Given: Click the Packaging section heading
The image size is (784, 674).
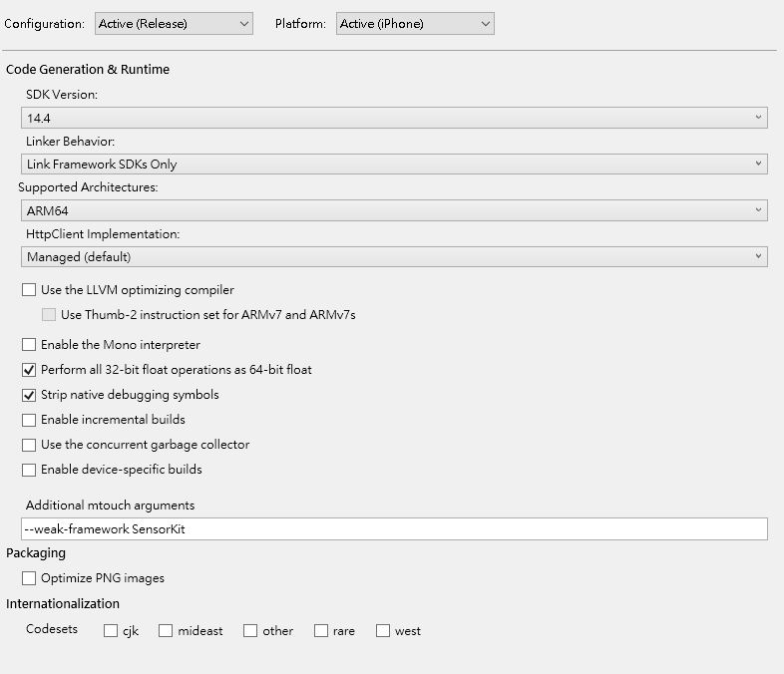Looking at the screenshot, I should 36,553.
